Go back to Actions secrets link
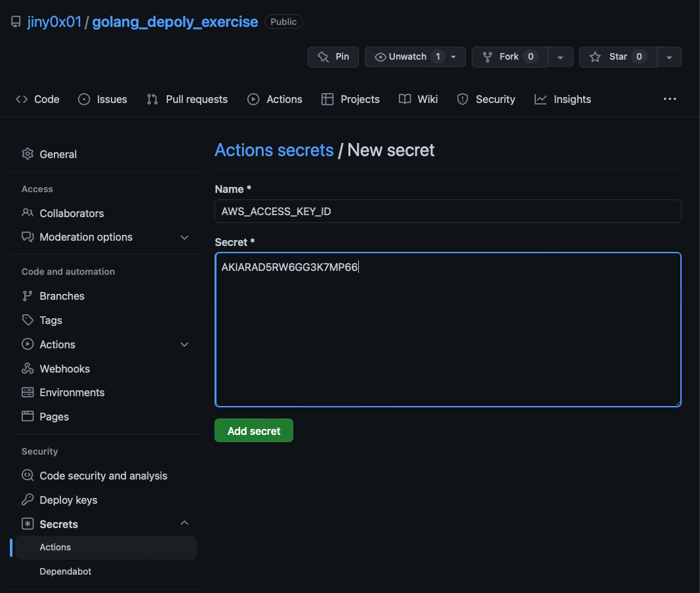Image resolution: width=700 pixels, height=593 pixels. pyautogui.click(x=274, y=150)
